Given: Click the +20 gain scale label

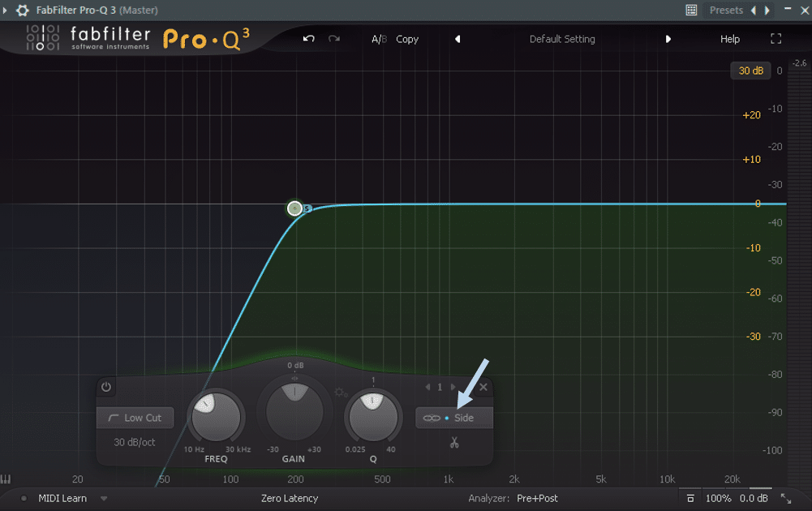Looking at the screenshot, I should pyautogui.click(x=751, y=115).
